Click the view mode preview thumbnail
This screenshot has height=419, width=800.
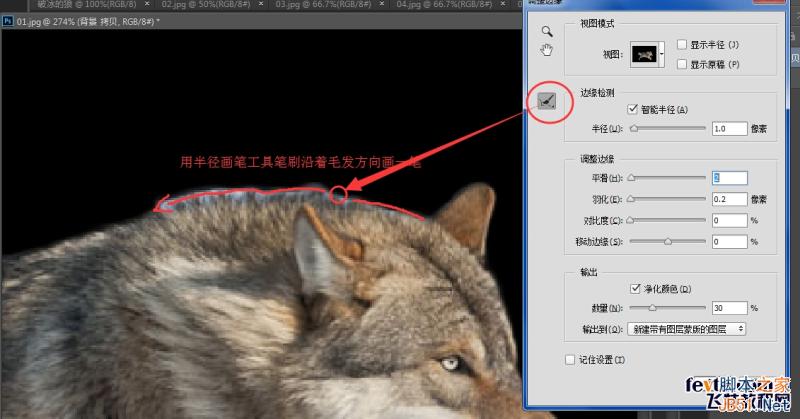pyautogui.click(x=644, y=54)
